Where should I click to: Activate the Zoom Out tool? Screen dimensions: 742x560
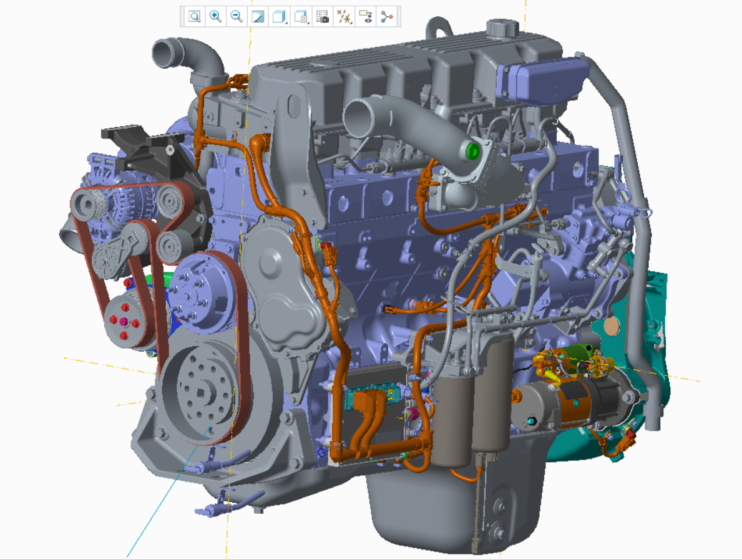[x=237, y=17]
